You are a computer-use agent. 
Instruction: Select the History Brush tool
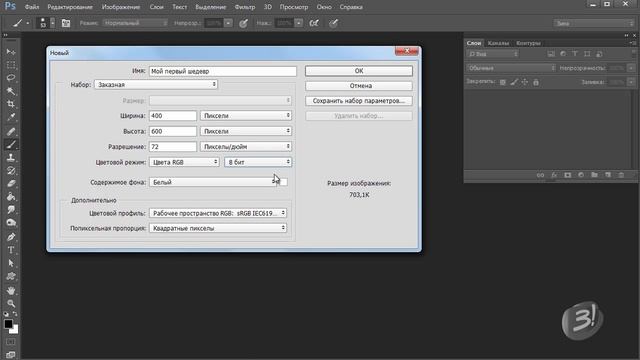(x=11, y=170)
